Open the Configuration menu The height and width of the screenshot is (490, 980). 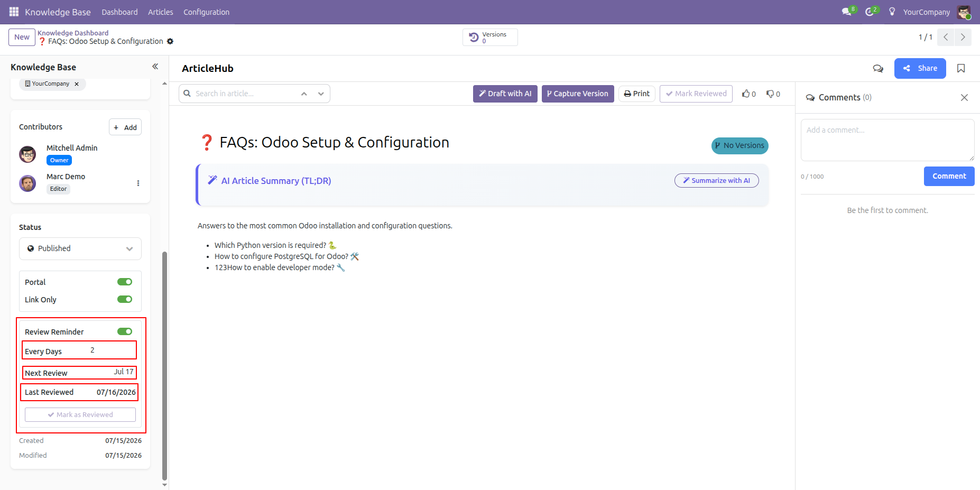click(x=206, y=12)
